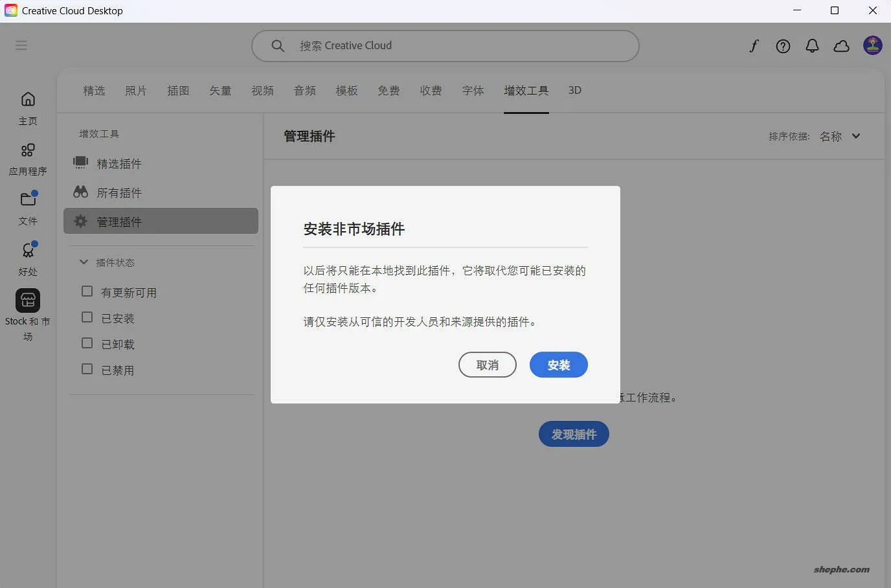
Task: Click the search magnifier icon
Action: 278,46
